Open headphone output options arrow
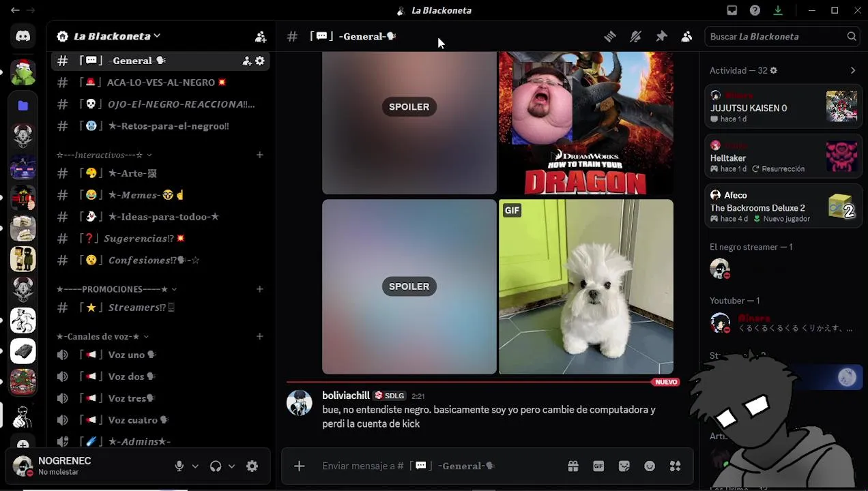This screenshot has width=868, height=491. [x=231, y=466]
